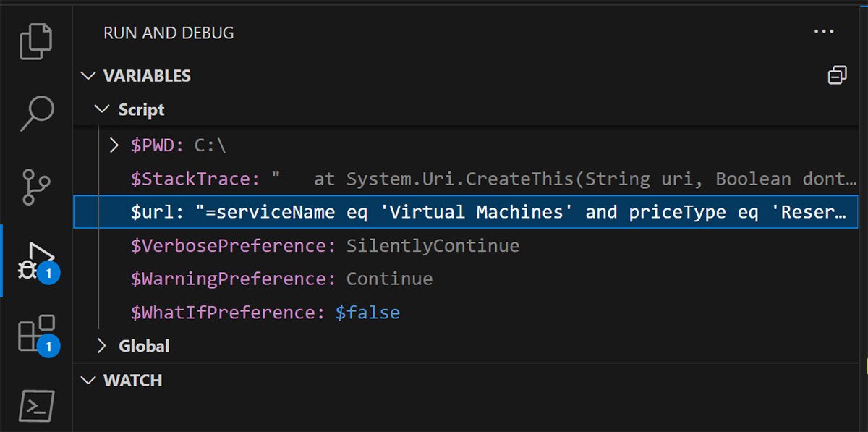Open the Run and Debug more actions menu
This screenshot has height=432, width=868.
(824, 32)
